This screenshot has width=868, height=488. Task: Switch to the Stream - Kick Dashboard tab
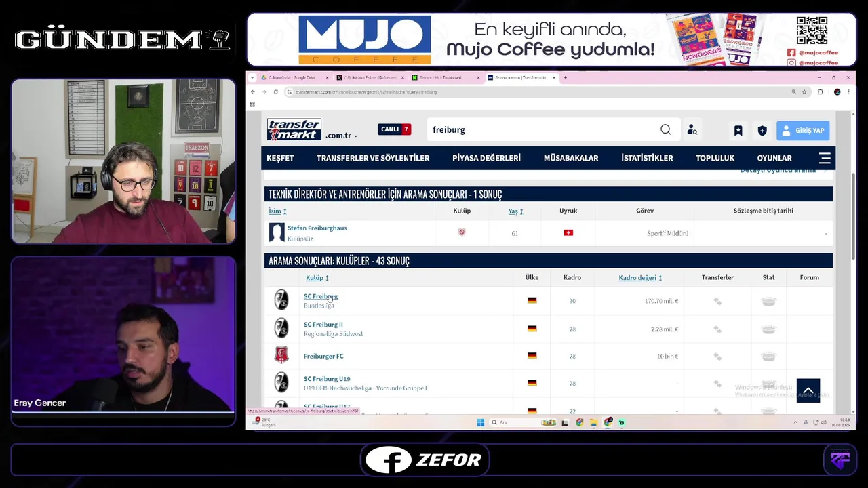coord(444,77)
